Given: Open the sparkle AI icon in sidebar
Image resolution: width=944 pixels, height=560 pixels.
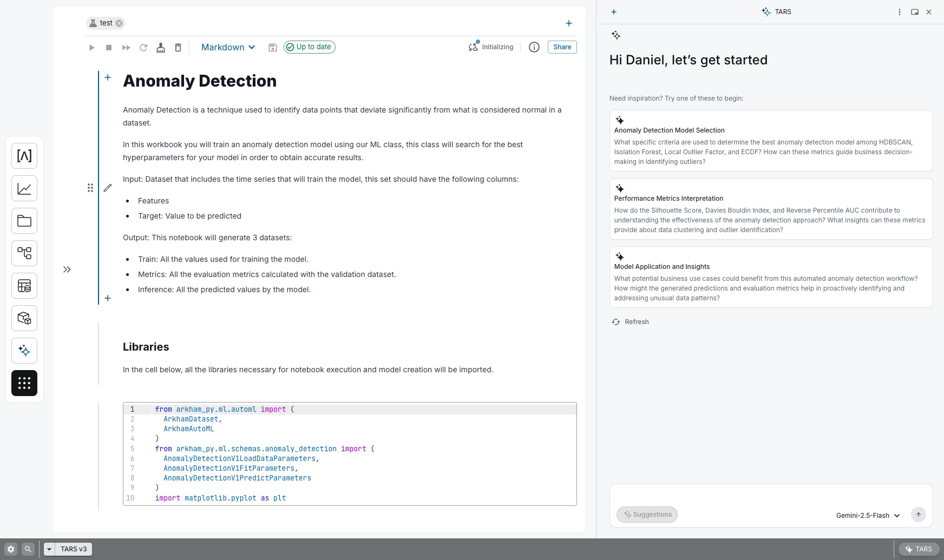Looking at the screenshot, I should [x=24, y=351].
